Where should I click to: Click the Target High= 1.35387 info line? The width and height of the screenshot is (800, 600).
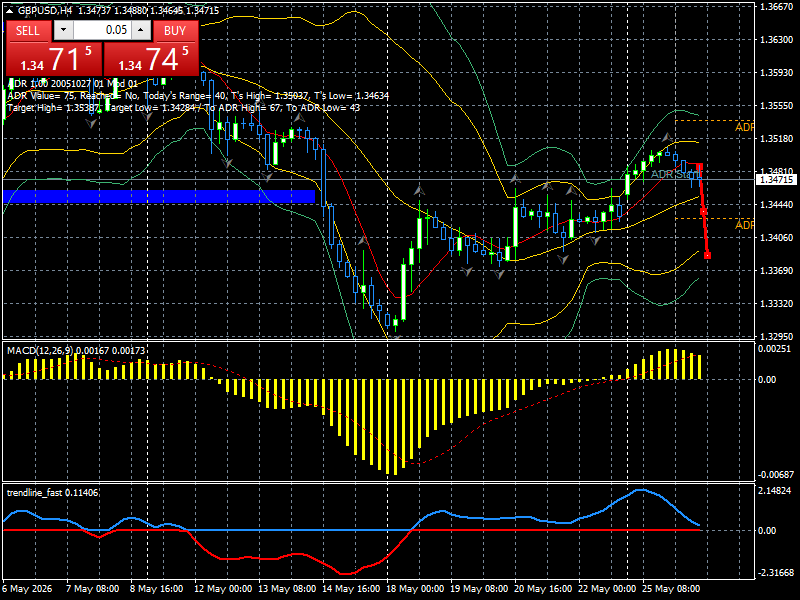(x=184, y=108)
